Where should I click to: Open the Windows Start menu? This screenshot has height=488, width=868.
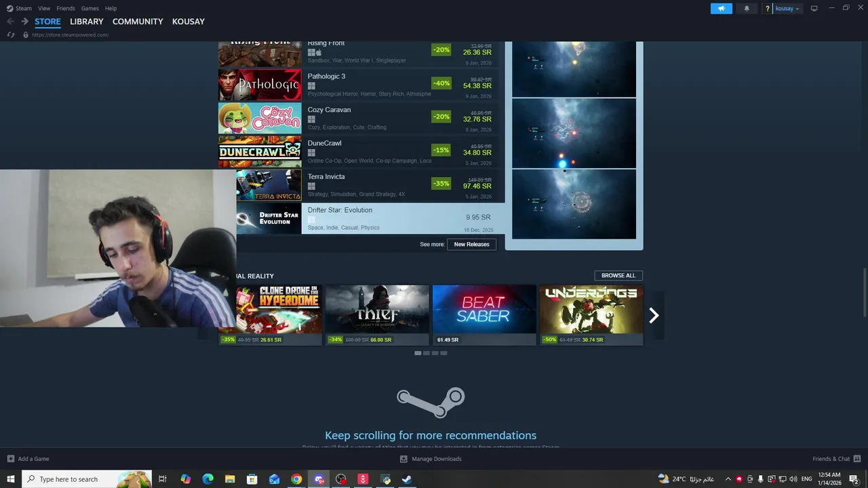[10, 479]
